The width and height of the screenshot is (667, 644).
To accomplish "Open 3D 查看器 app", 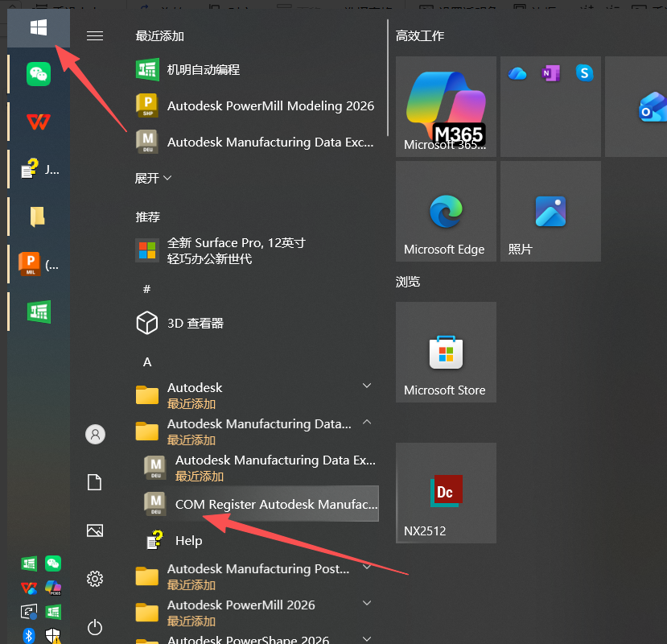I will (255, 323).
